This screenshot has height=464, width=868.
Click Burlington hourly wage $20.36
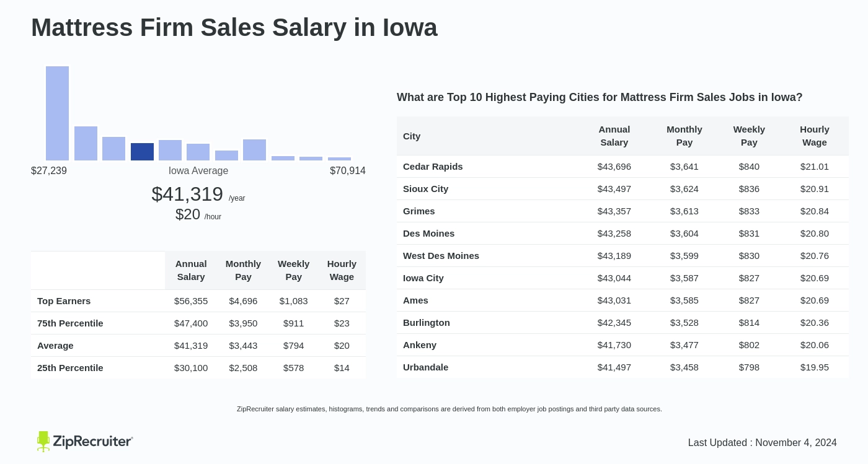[815, 323]
